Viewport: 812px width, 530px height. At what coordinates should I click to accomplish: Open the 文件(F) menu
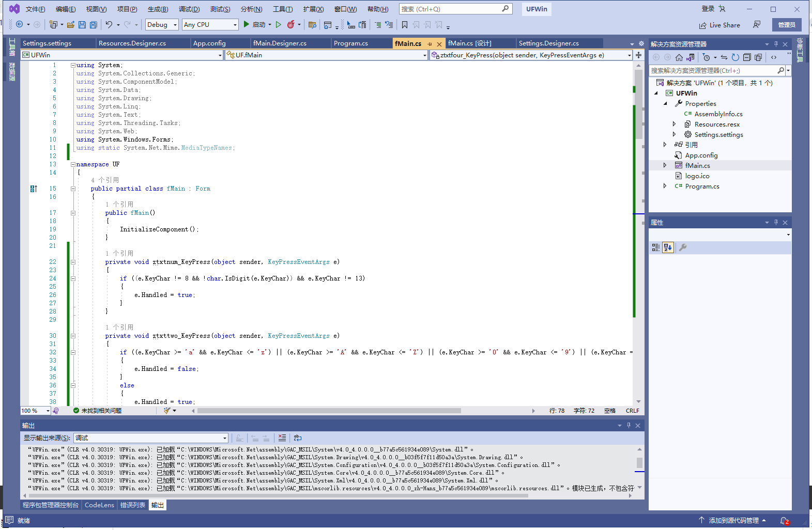click(x=35, y=9)
